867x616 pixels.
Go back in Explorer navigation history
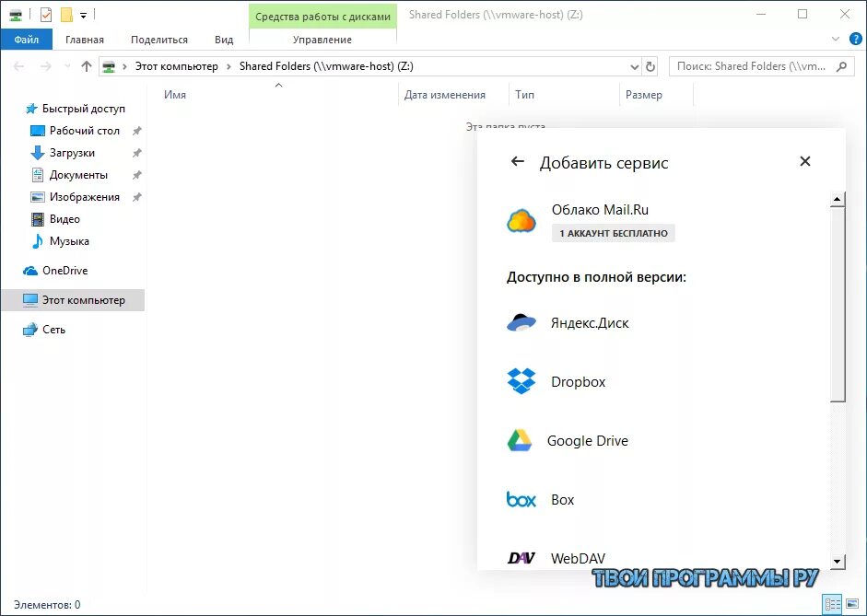18,66
